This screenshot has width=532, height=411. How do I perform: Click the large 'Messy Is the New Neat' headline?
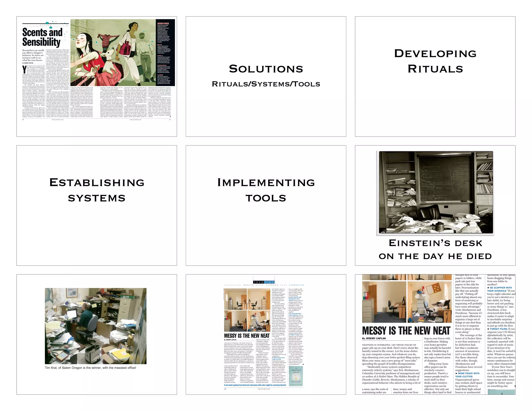click(406, 330)
